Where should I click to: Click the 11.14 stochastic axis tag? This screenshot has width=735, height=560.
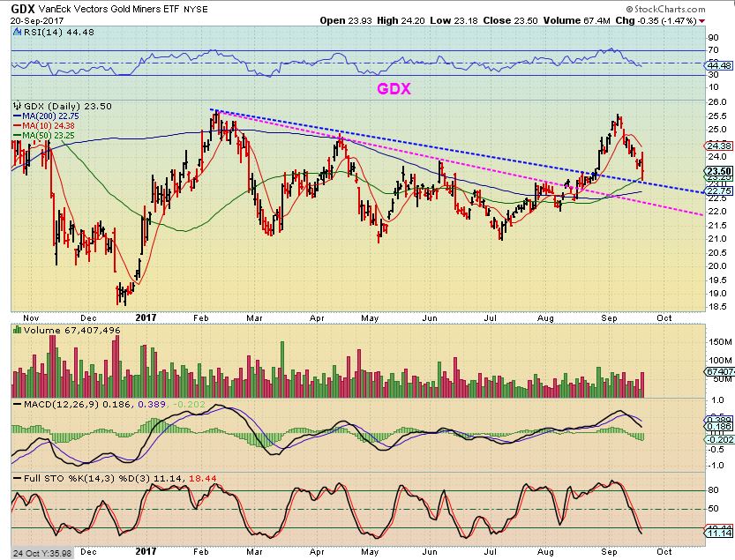[x=719, y=534]
